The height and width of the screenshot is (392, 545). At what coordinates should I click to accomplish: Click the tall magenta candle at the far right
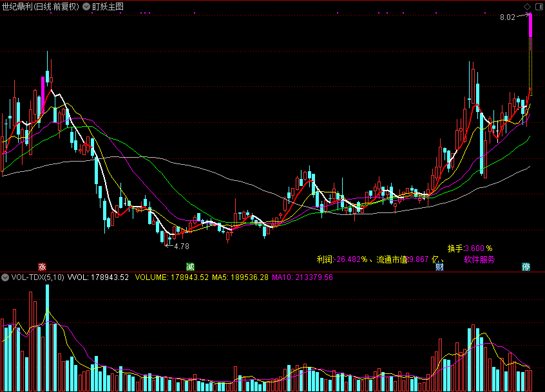(x=530, y=24)
